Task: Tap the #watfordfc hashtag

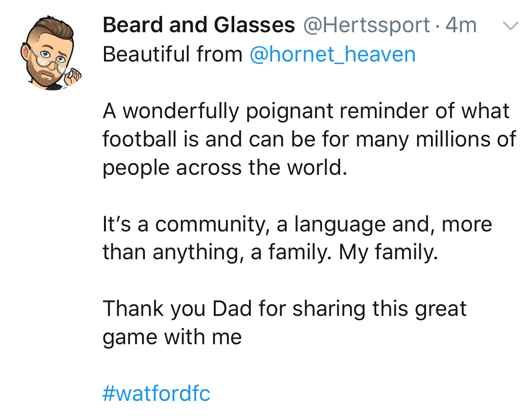Action: point(156,393)
